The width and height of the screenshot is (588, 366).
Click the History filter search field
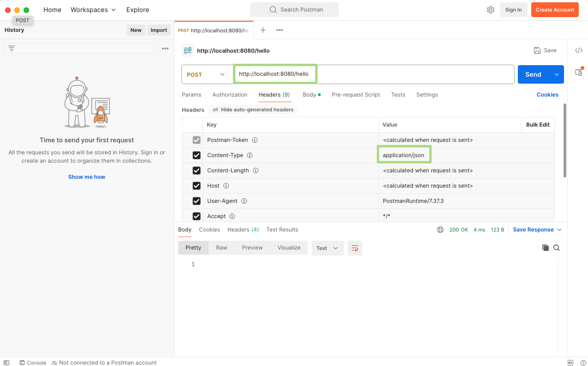[x=80, y=49]
